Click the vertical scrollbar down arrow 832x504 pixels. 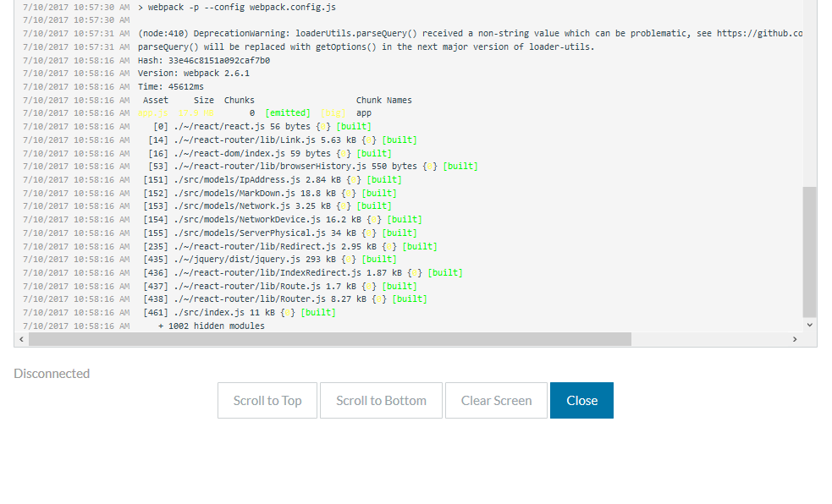point(810,325)
